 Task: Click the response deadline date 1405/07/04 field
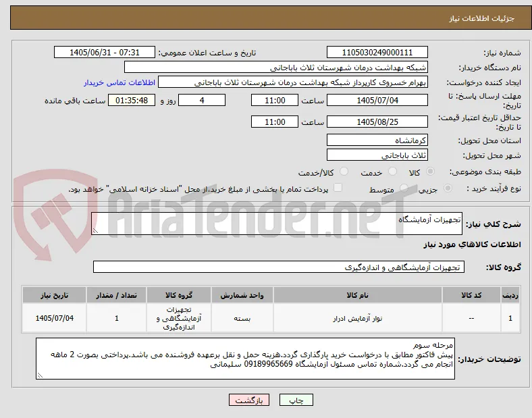click(x=377, y=100)
